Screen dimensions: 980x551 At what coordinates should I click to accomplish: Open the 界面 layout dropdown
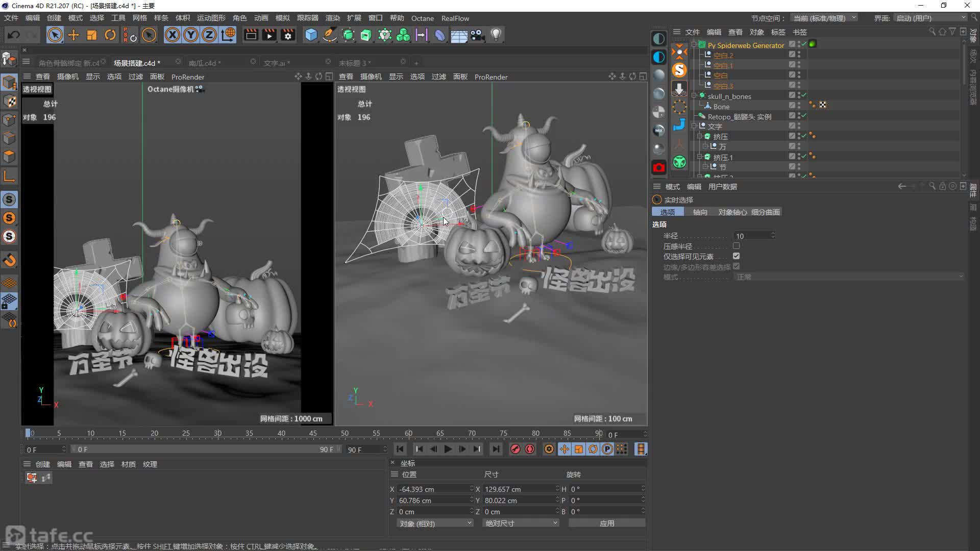930,18
